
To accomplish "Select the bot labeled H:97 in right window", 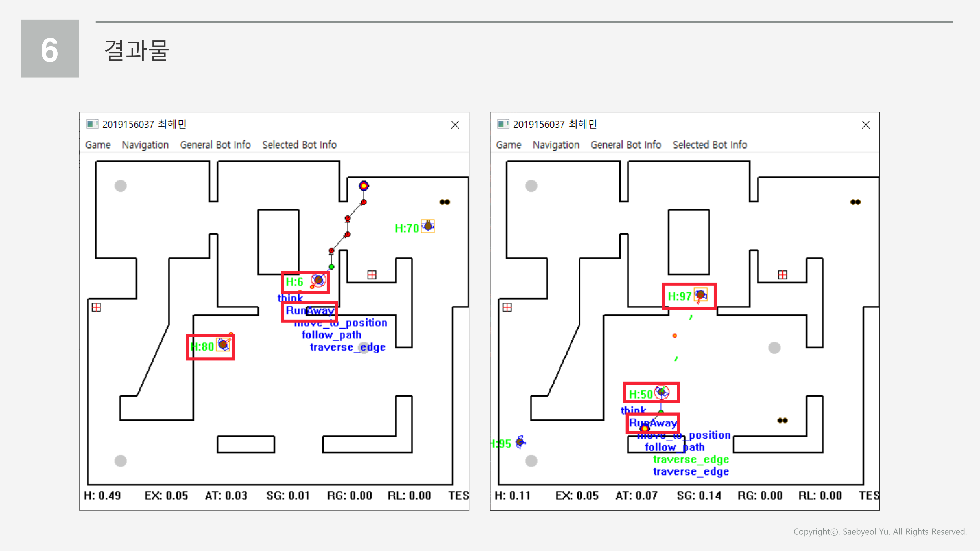I will tap(701, 295).
